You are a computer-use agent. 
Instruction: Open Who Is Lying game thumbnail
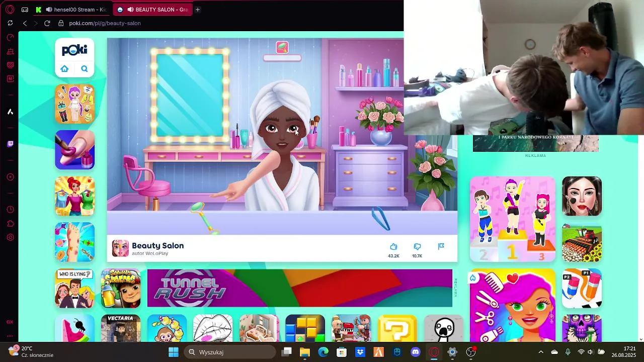coord(74,288)
